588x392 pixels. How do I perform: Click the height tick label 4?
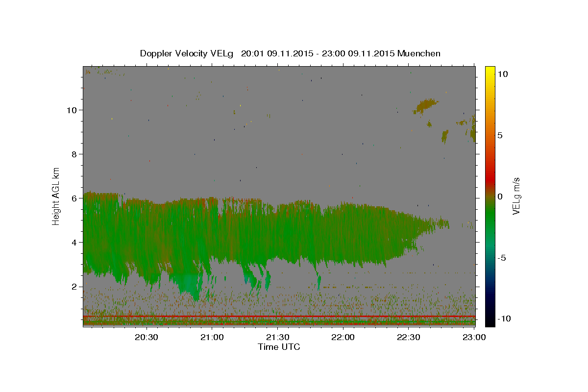pyautogui.click(x=74, y=242)
